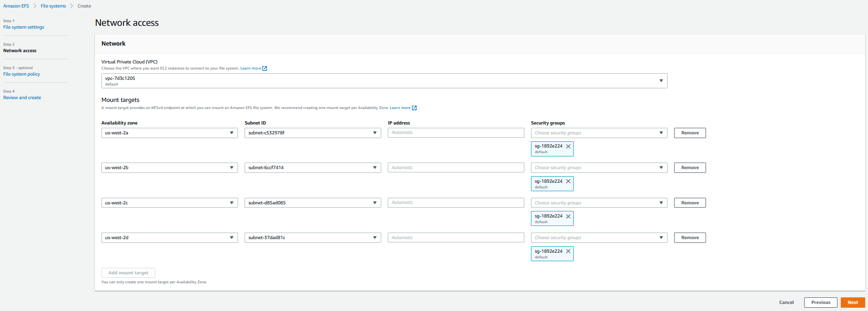Viewport: 868px width, 311px height.
Task: Go back with the Previous button
Action: click(821, 303)
